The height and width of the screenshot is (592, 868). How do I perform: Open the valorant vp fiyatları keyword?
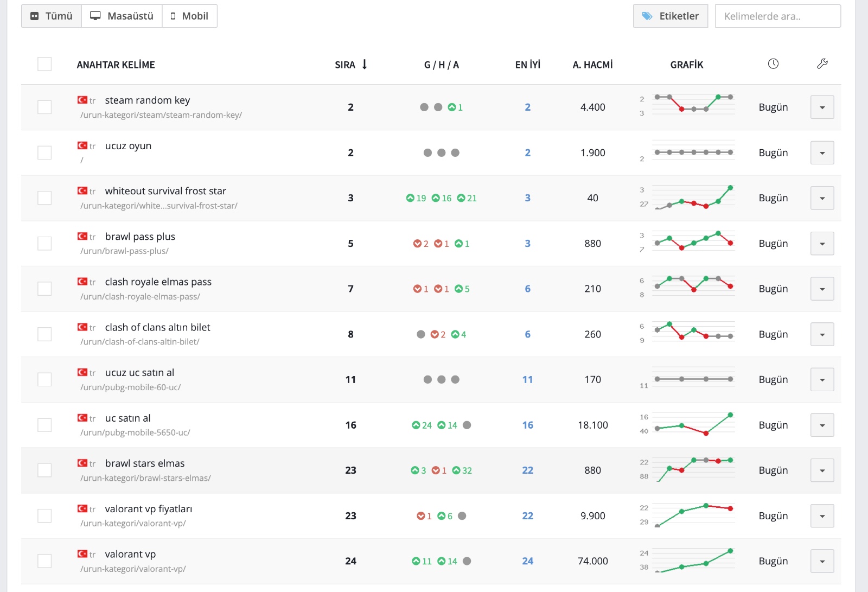coord(149,508)
